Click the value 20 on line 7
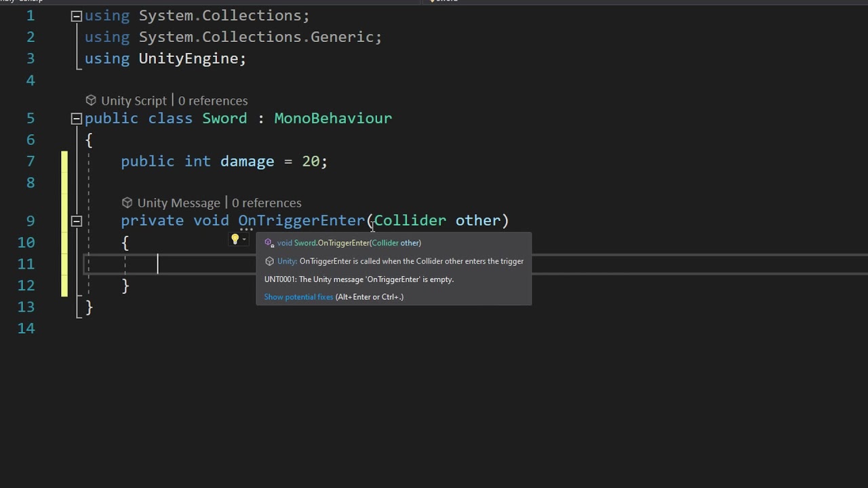This screenshot has height=488, width=868. (311, 161)
